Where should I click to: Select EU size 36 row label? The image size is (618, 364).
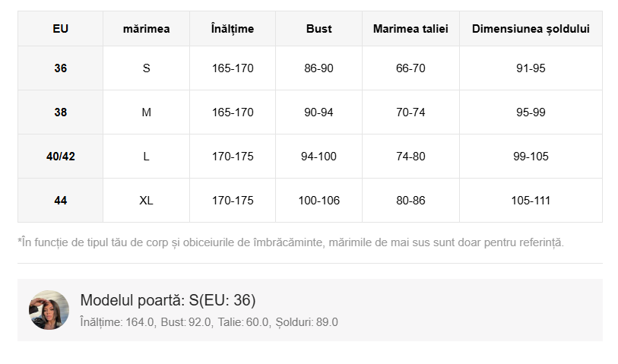(61, 68)
